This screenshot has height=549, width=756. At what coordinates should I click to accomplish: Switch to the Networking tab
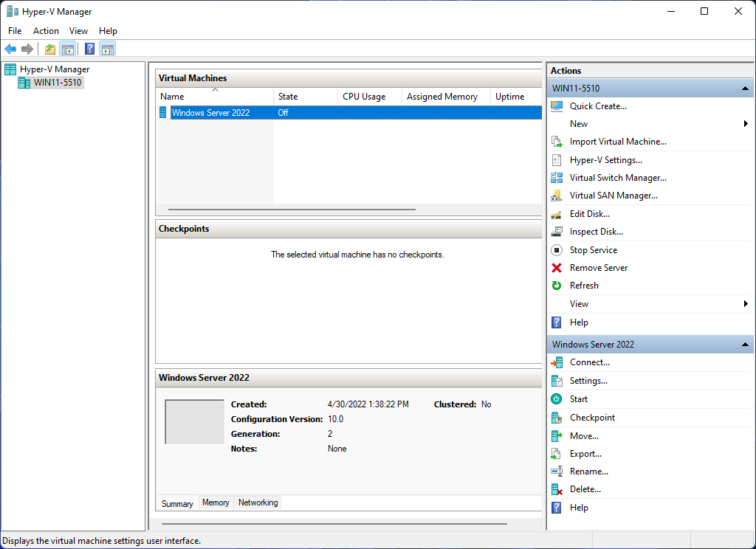tap(258, 503)
